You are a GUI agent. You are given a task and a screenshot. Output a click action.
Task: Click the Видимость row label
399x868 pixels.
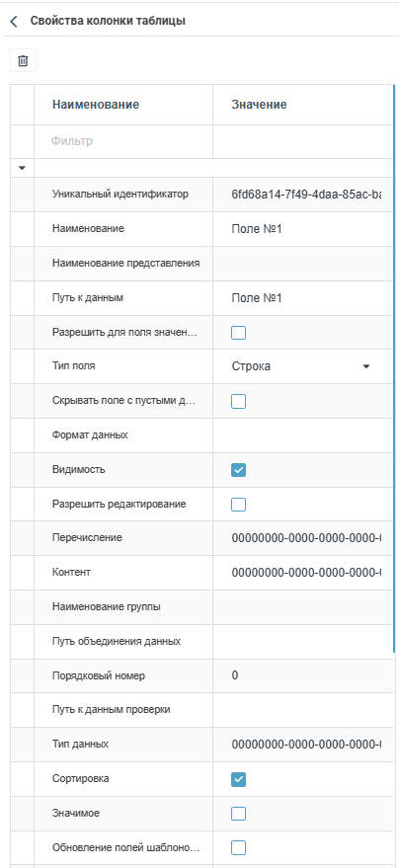(x=79, y=470)
